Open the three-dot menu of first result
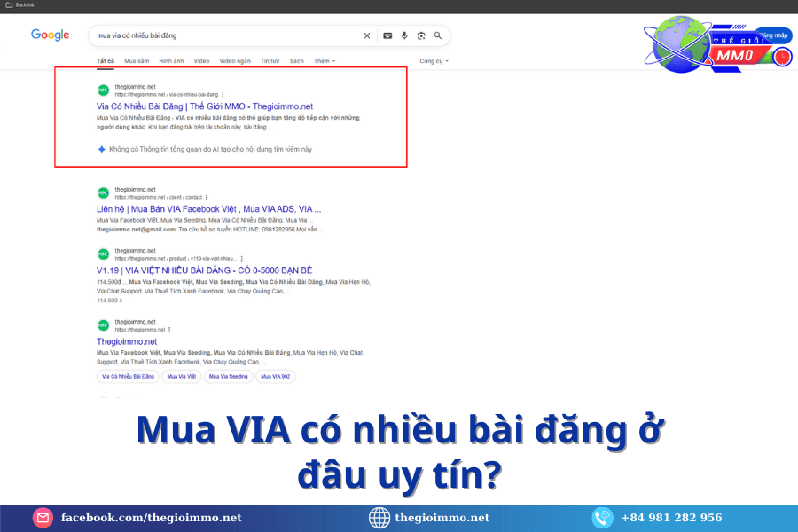This screenshot has height=532, width=798. (x=223, y=94)
